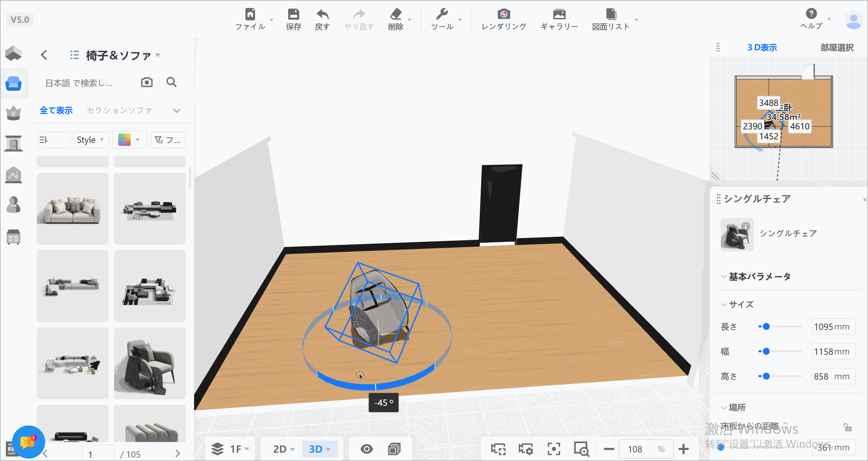Edit the 108 zoom percentage field
Viewport: 868px width, 461px height.
[x=646, y=449]
